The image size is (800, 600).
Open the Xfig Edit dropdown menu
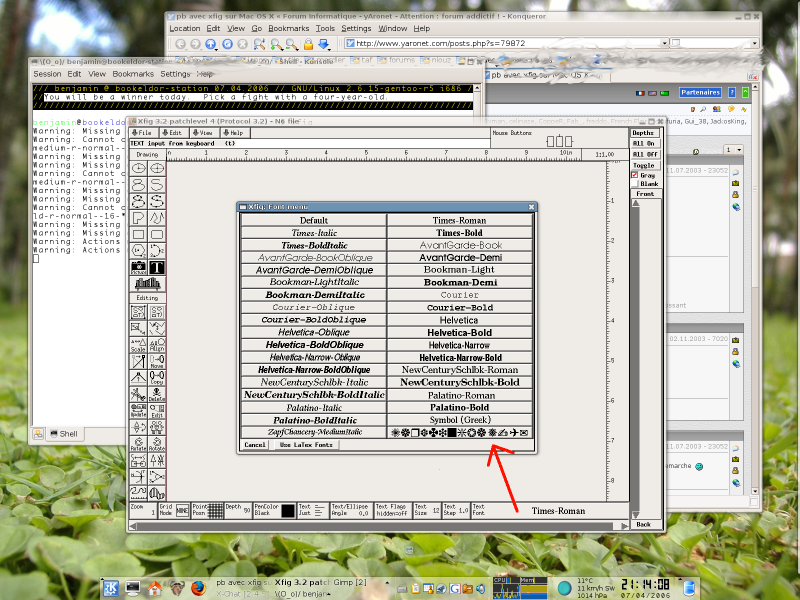click(172, 133)
